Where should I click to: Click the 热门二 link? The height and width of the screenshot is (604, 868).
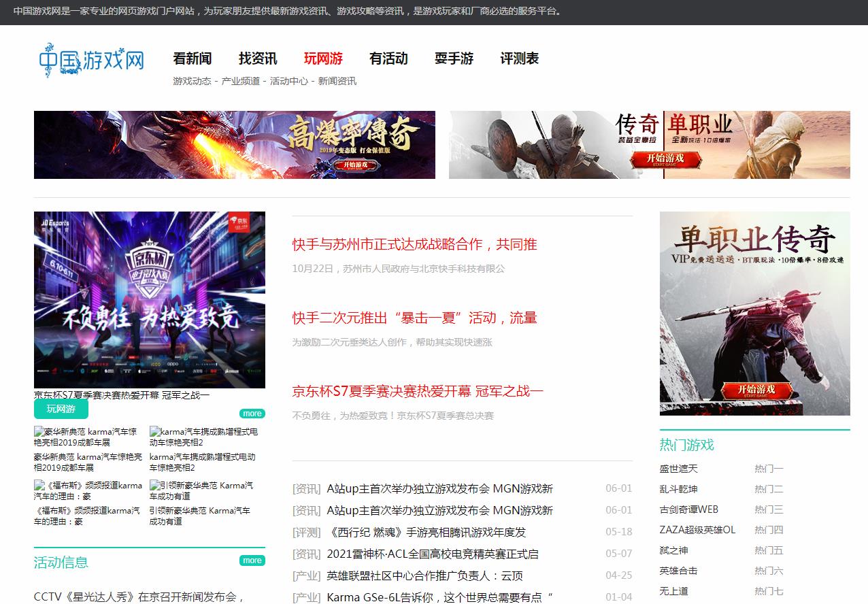(x=769, y=489)
